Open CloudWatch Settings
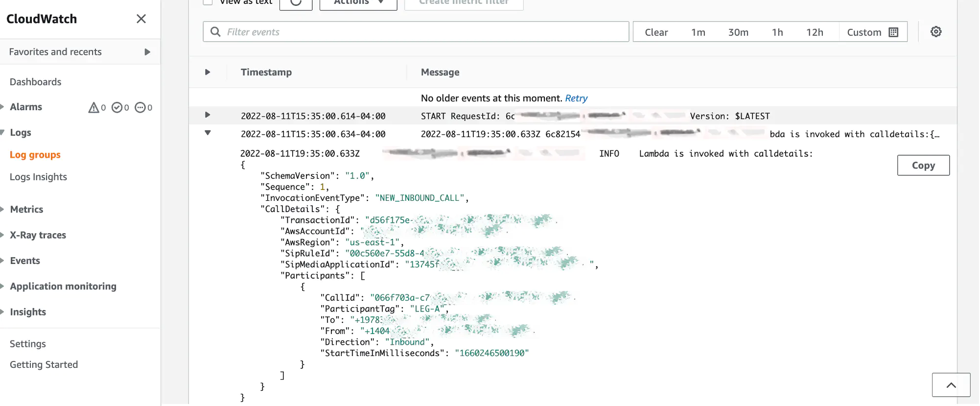This screenshot has height=406, width=980. (28, 344)
